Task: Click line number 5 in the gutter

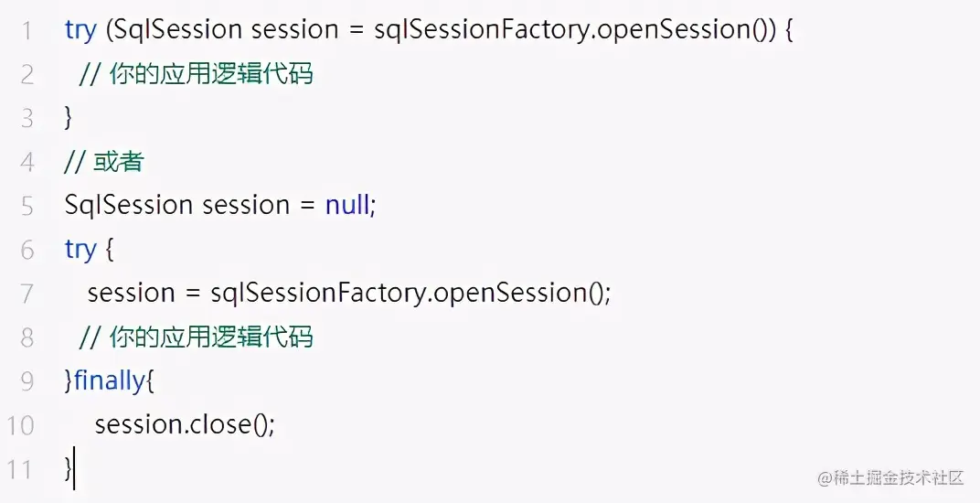Action: 26,205
